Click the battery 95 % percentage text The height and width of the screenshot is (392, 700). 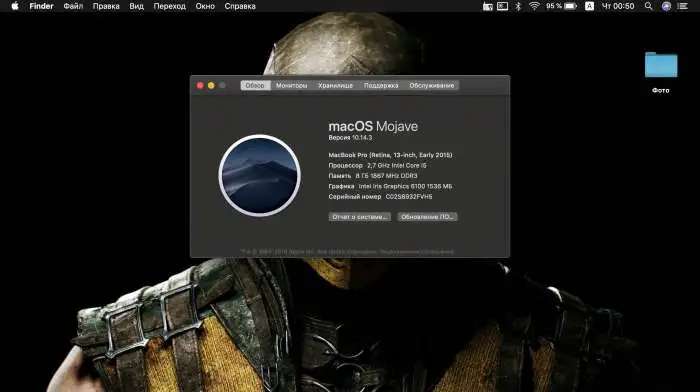[x=554, y=6]
